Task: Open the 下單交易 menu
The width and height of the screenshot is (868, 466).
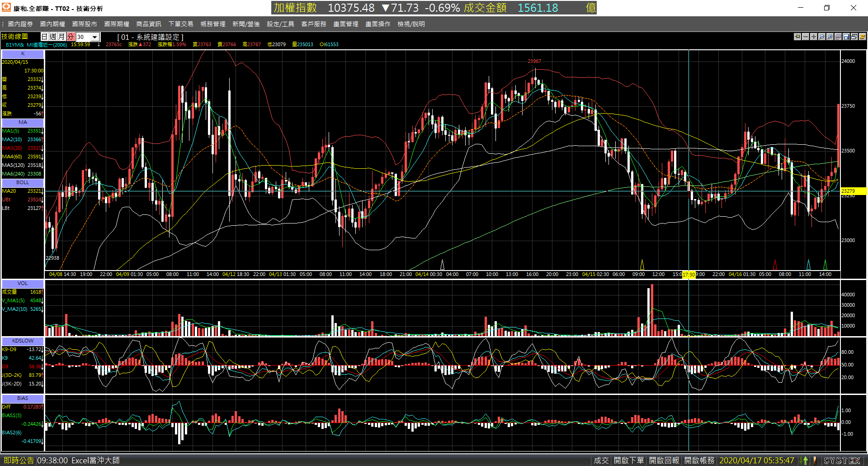Action: [x=181, y=24]
